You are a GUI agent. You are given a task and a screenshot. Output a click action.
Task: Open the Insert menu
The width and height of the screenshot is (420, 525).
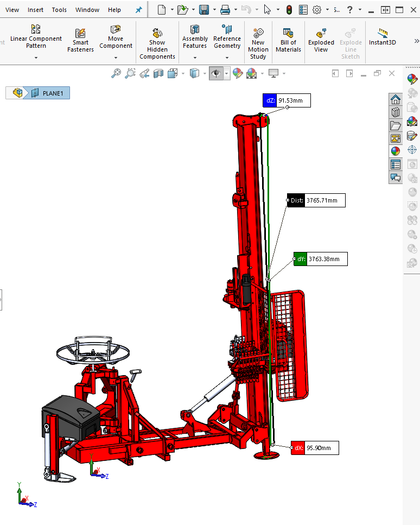point(35,10)
